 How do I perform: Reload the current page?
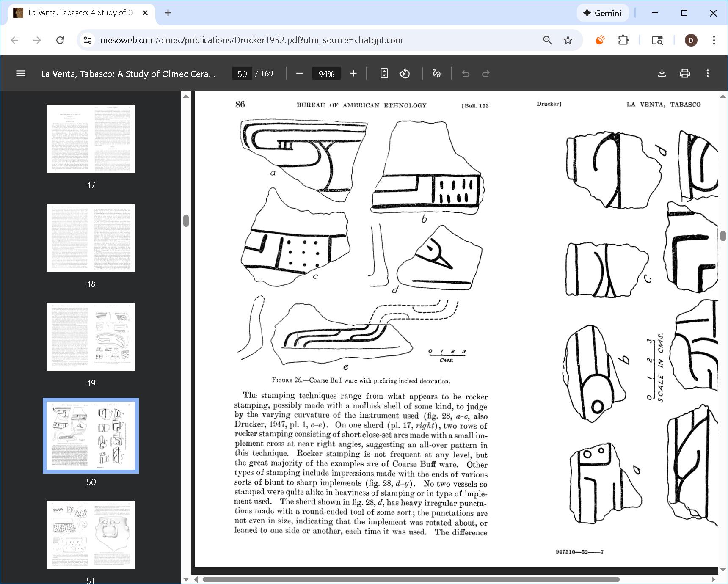click(60, 40)
